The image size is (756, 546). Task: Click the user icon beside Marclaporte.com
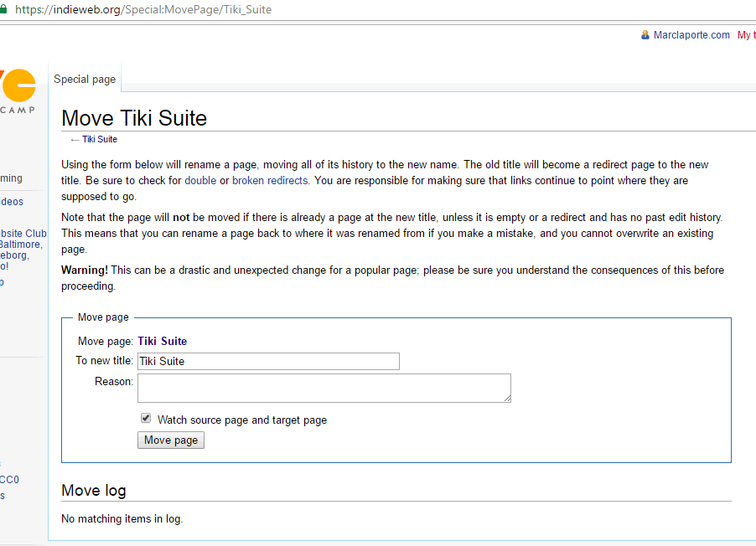(645, 34)
